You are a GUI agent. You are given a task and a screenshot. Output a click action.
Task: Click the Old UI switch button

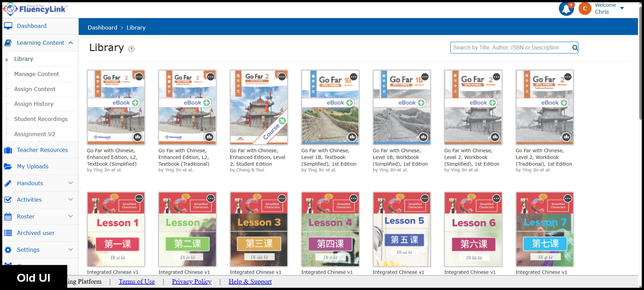[34, 278]
